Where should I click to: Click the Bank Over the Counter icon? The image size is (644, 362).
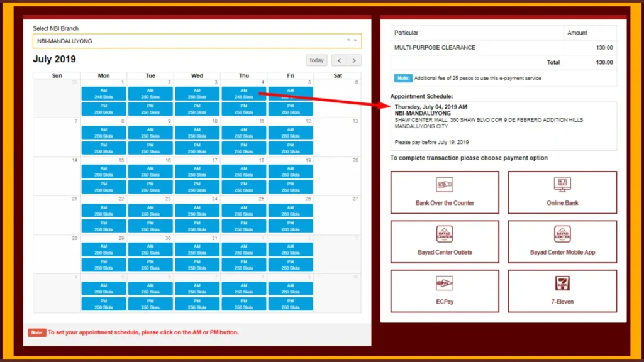pos(445,185)
